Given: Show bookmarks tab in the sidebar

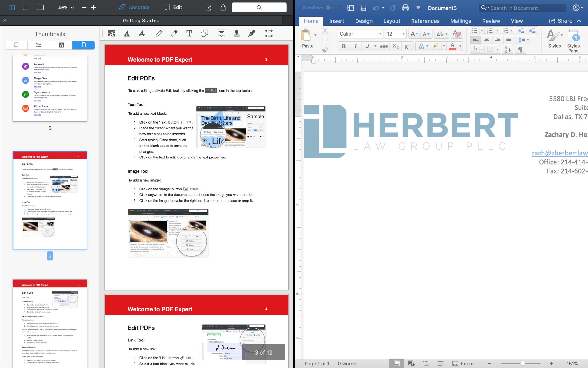Looking at the screenshot, I should pyautogui.click(x=16, y=45).
